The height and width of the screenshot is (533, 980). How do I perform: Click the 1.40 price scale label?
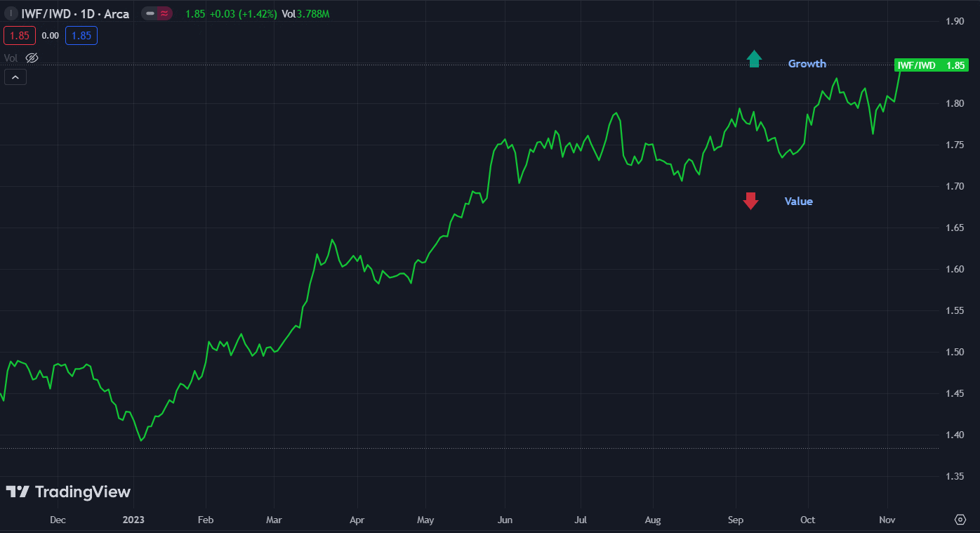(953, 435)
